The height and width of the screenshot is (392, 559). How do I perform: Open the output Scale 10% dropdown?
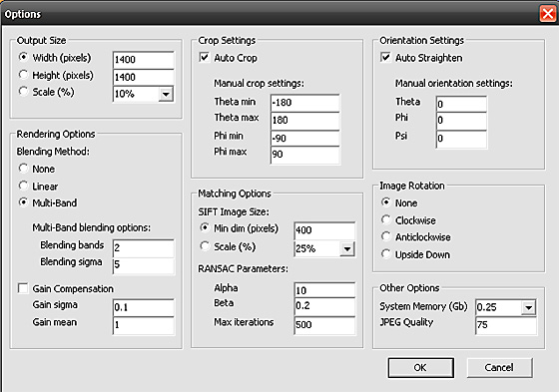tap(166, 95)
